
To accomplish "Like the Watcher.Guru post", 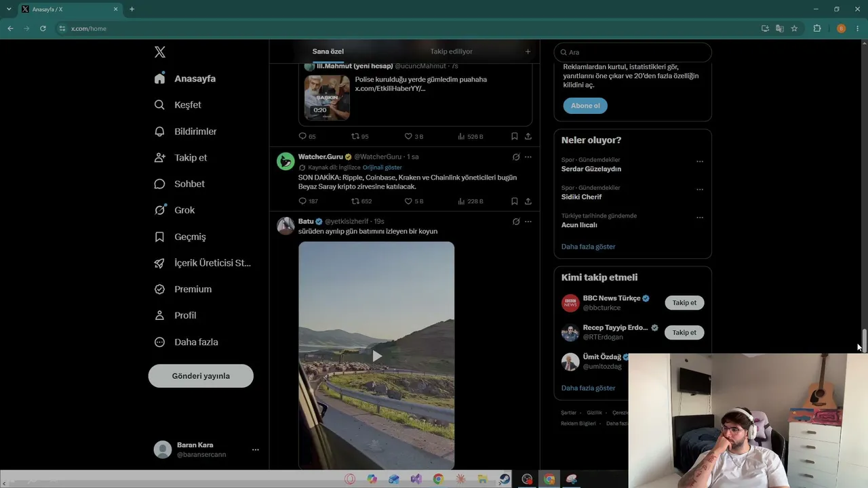I will pos(408,201).
